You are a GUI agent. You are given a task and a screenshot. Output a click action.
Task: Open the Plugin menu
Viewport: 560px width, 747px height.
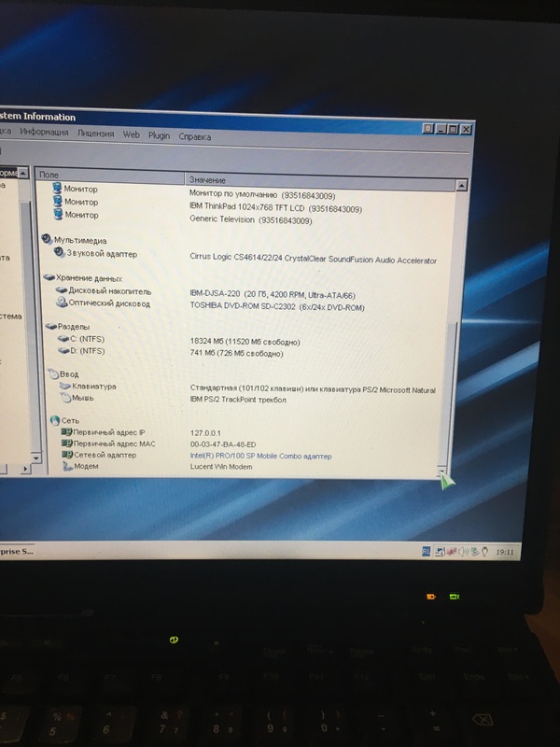click(x=159, y=135)
